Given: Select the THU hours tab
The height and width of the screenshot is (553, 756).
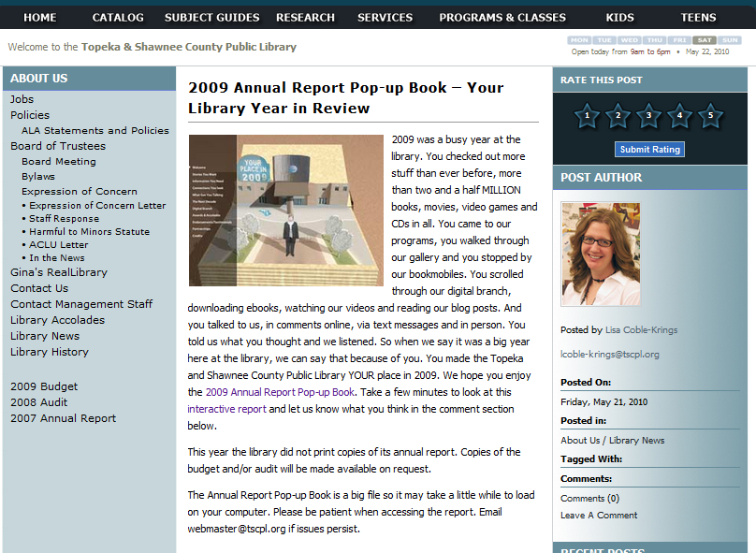Looking at the screenshot, I should (x=655, y=40).
